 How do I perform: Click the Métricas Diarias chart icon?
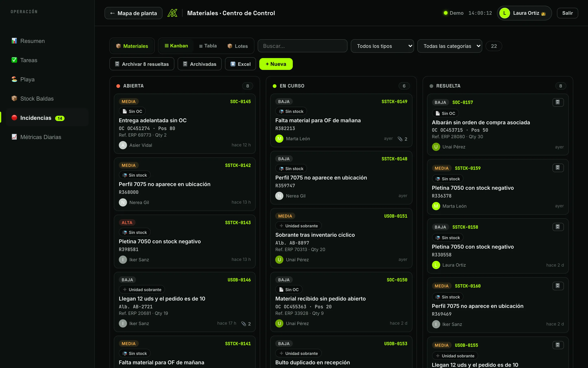point(14,137)
